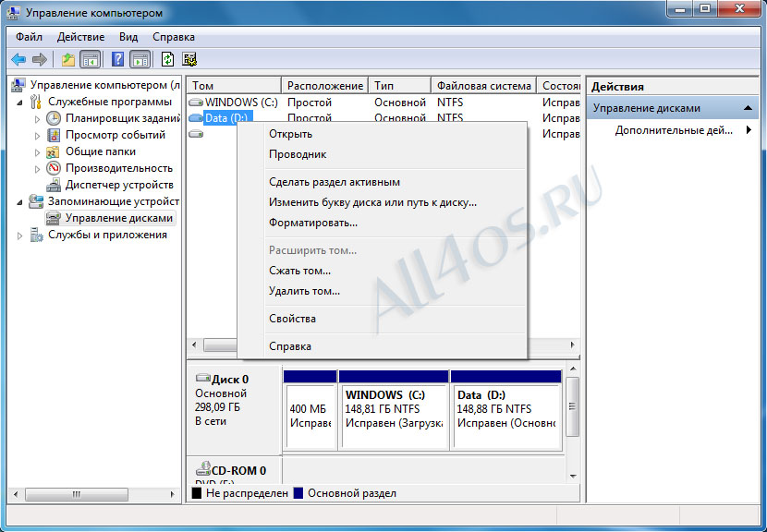767x532 pixels.
Task: Click the computer icon in title bar
Action: click(14, 13)
